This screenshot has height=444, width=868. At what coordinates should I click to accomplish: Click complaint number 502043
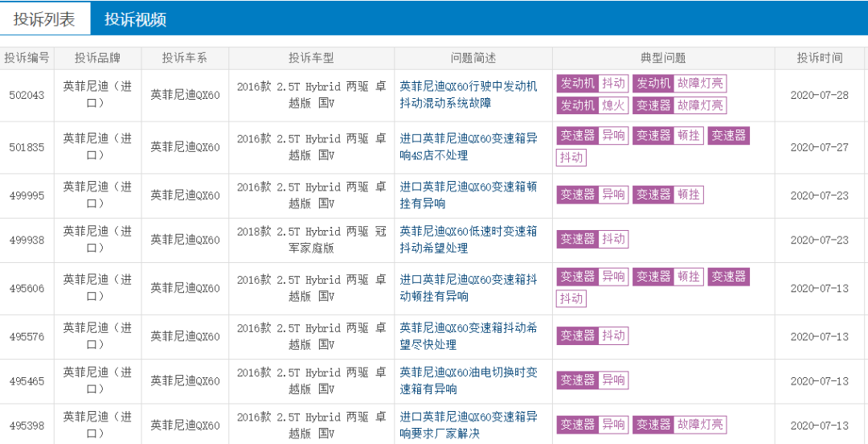(27, 95)
